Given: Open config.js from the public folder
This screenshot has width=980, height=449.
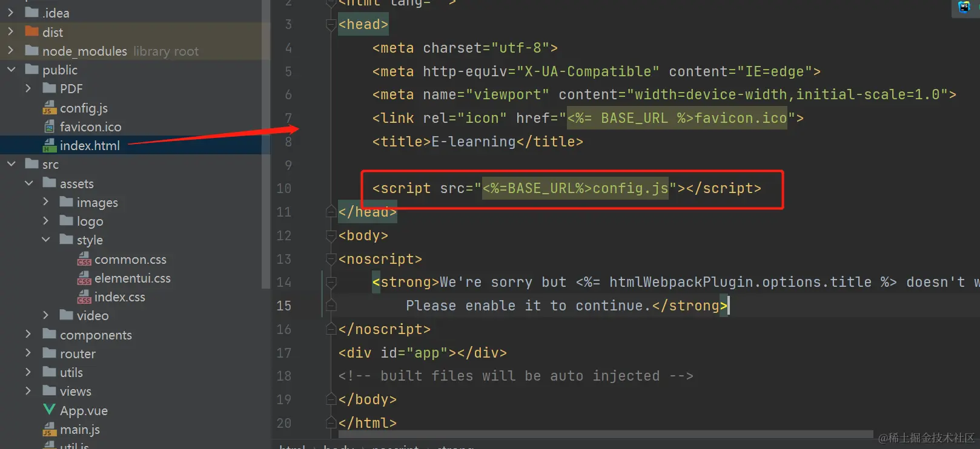Looking at the screenshot, I should coord(84,108).
